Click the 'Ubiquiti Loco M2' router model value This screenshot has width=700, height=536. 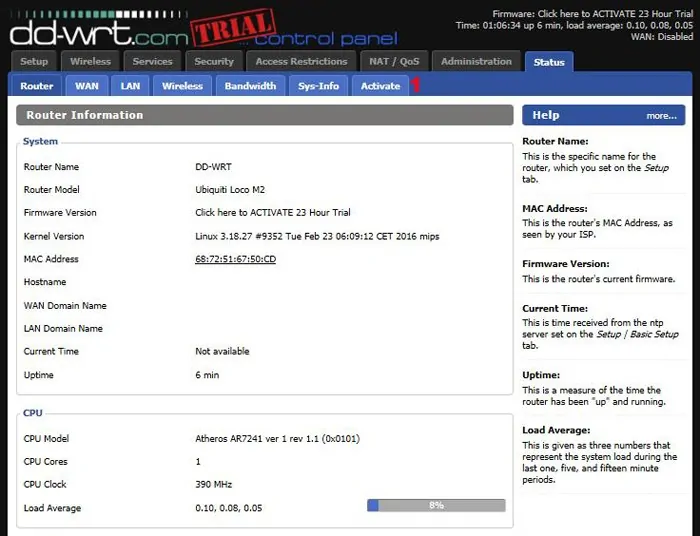coord(230,190)
